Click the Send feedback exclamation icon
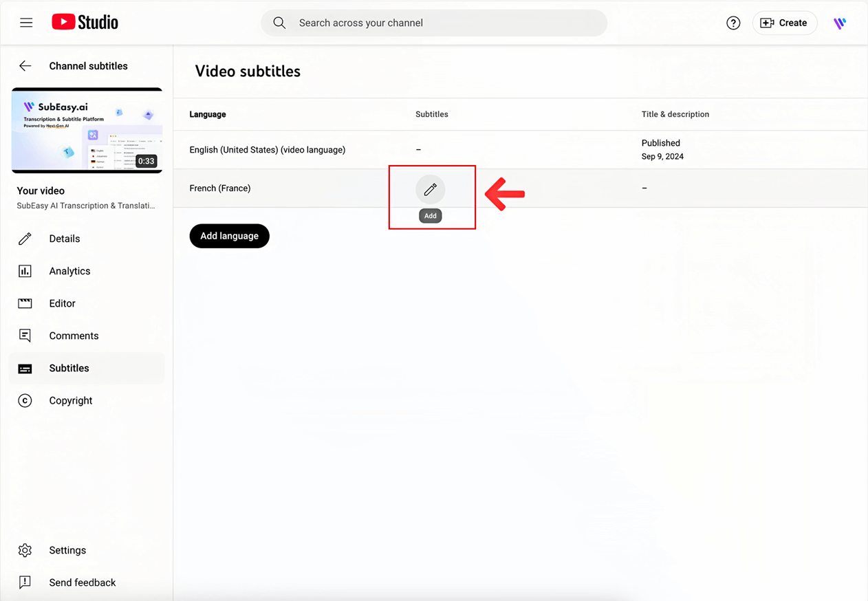Viewport: 868px width, 601px height. point(25,582)
